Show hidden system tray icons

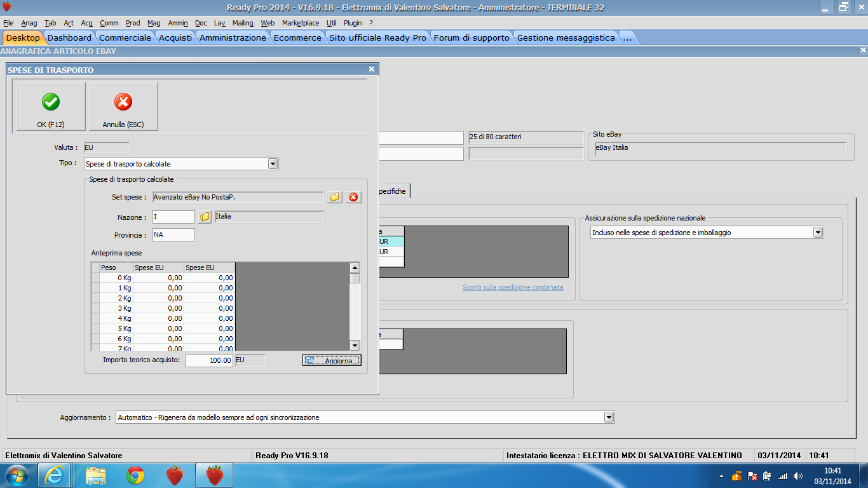[722, 476]
